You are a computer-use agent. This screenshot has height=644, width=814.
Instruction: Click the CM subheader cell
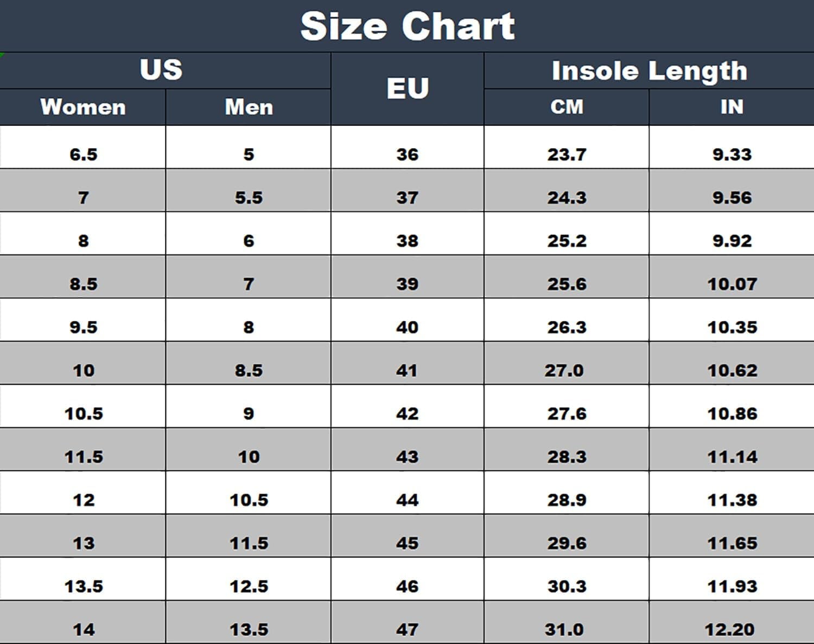coord(567,107)
